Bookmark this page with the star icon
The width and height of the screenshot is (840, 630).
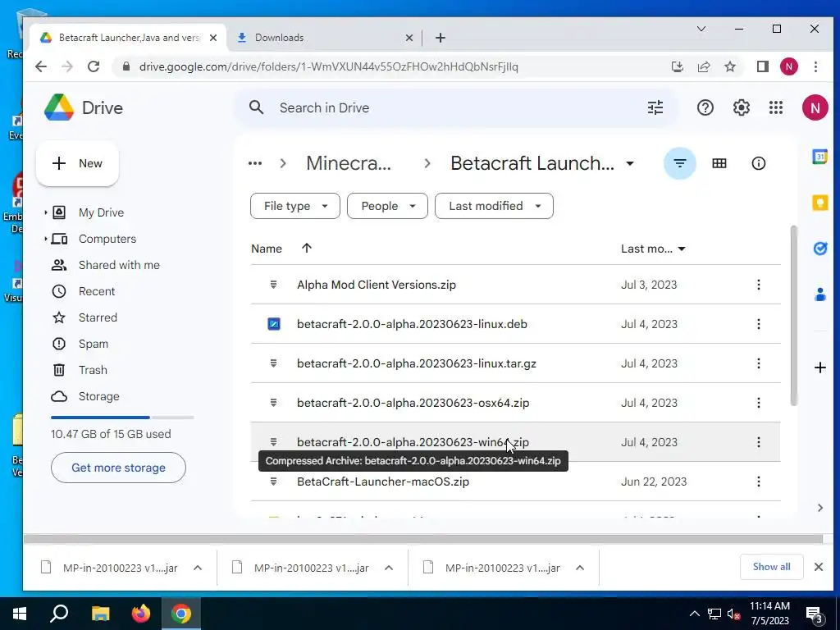[x=729, y=67]
